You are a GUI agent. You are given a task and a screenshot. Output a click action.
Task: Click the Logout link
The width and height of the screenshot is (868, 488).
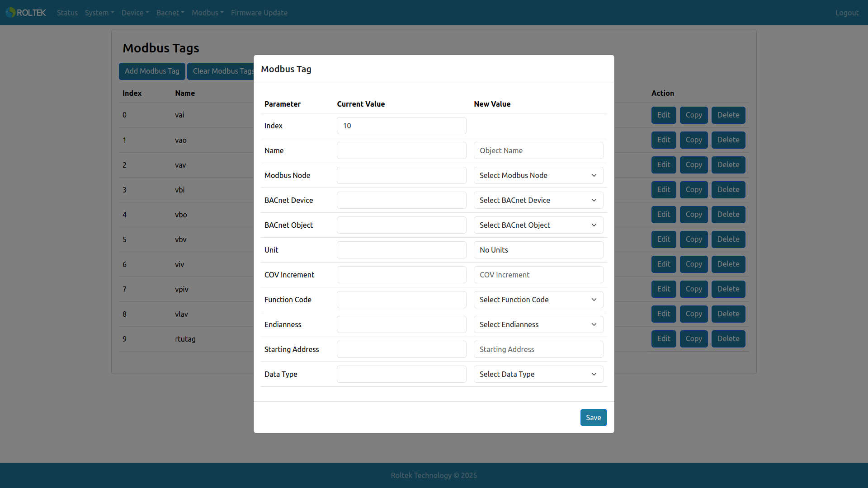(847, 13)
